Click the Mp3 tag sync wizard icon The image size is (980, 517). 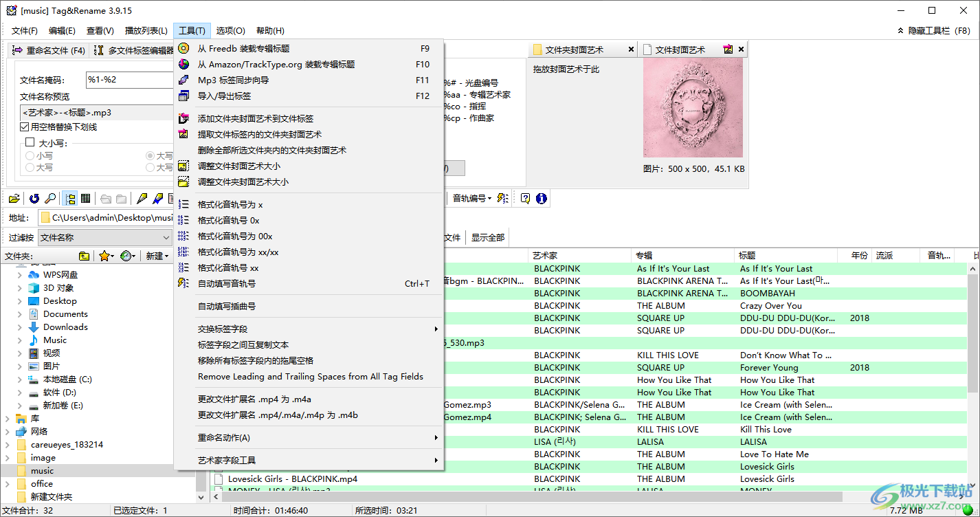click(183, 80)
